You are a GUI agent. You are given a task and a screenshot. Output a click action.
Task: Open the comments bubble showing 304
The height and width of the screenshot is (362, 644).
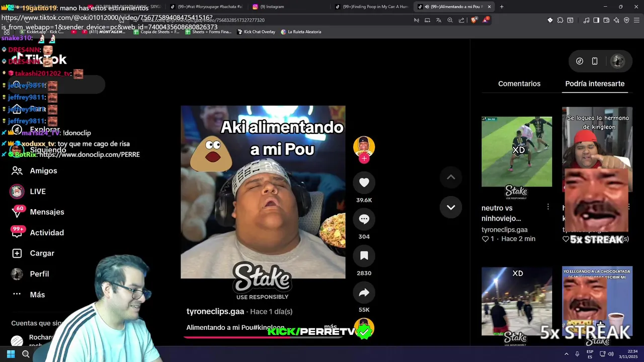[364, 219]
